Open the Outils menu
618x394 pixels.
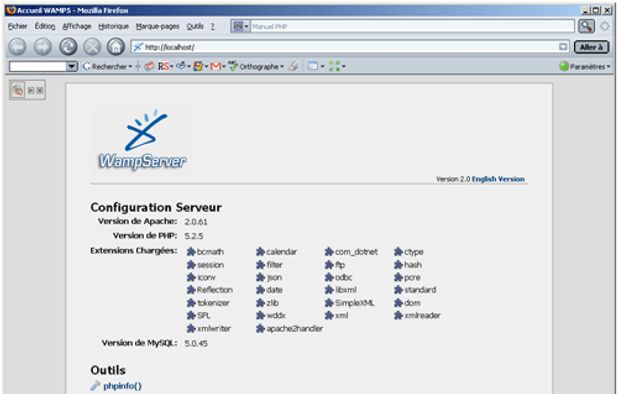(195, 26)
